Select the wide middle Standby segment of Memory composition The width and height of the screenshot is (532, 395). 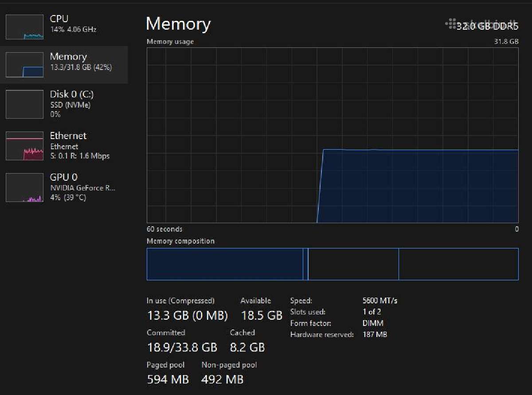tap(353, 264)
